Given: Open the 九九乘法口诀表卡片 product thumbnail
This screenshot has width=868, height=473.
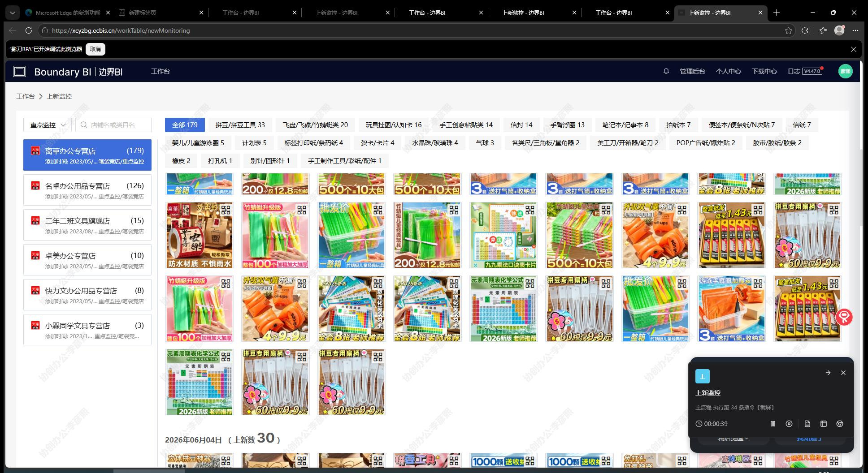Looking at the screenshot, I should coord(503,235).
